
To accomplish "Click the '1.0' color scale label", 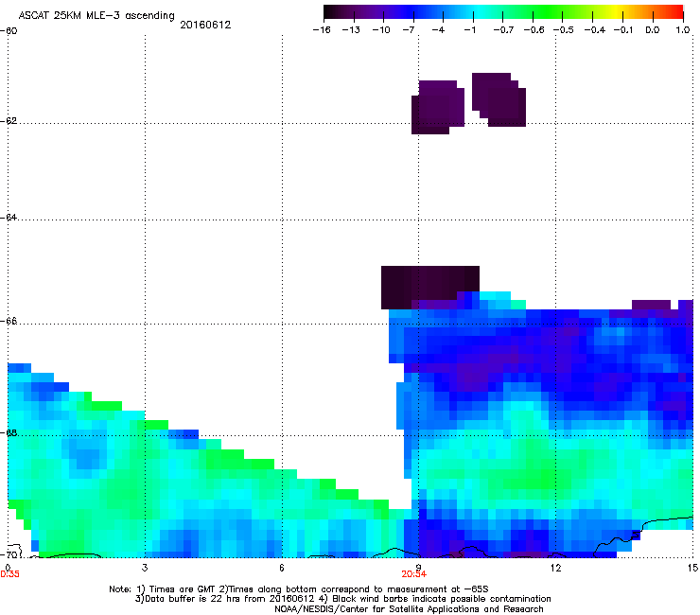I will (x=683, y=30).
